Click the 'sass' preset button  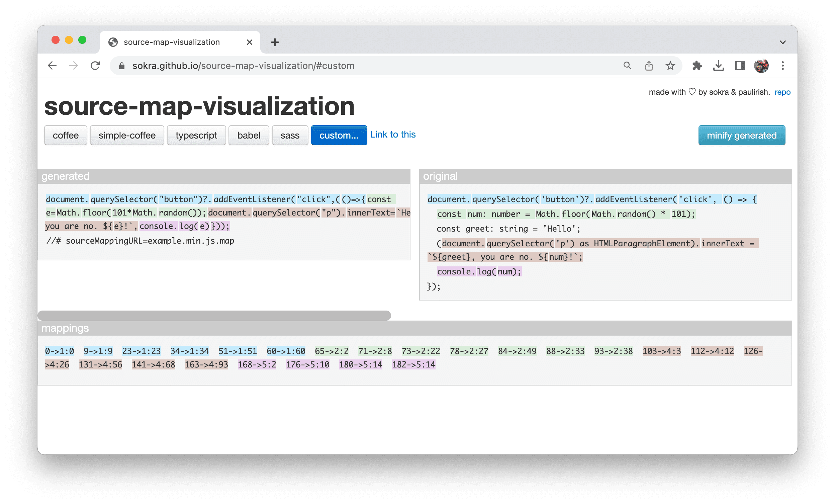click(x=289, y=136)
